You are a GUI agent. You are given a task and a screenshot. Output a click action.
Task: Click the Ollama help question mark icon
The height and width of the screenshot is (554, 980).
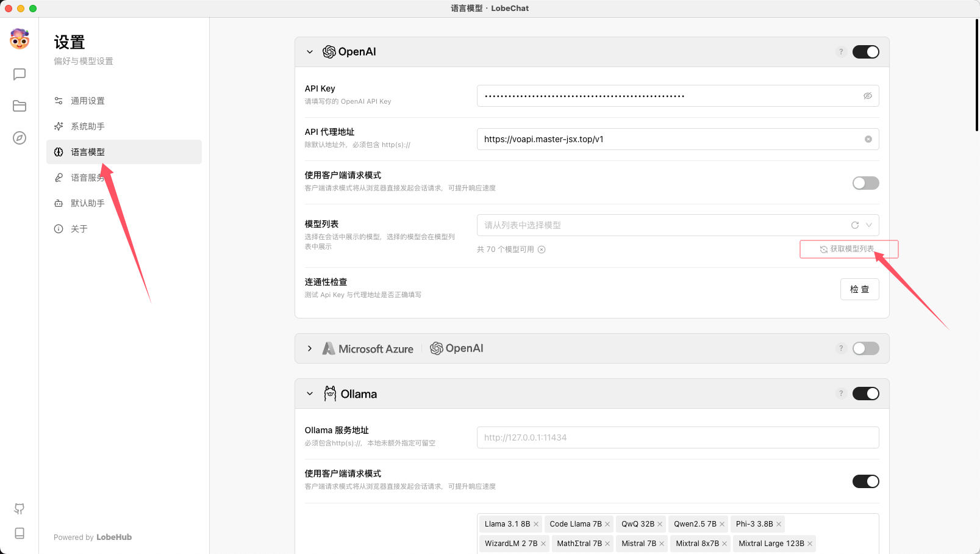pyautogui.click(x=841, y=394)
